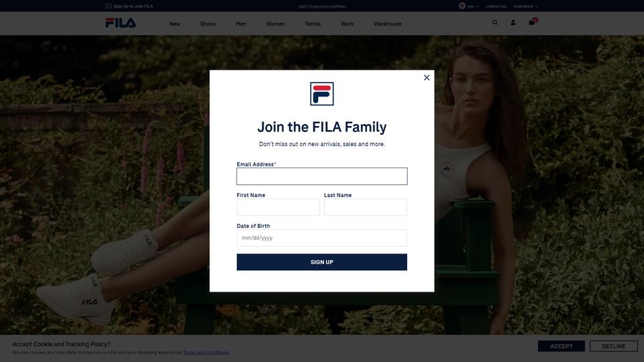The height and width of the screenshot is (362, 644).
Task: Open the account profile icon
Action: click(x=513, y=23)
